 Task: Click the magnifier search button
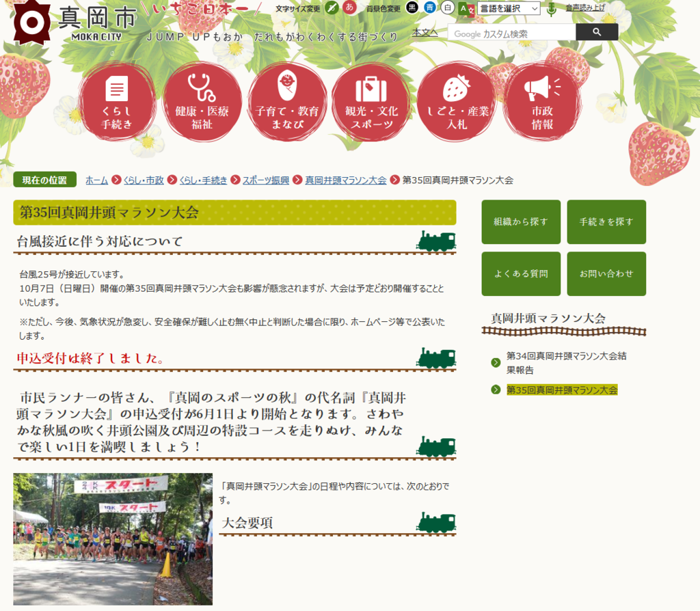click(x=597, y=32)
